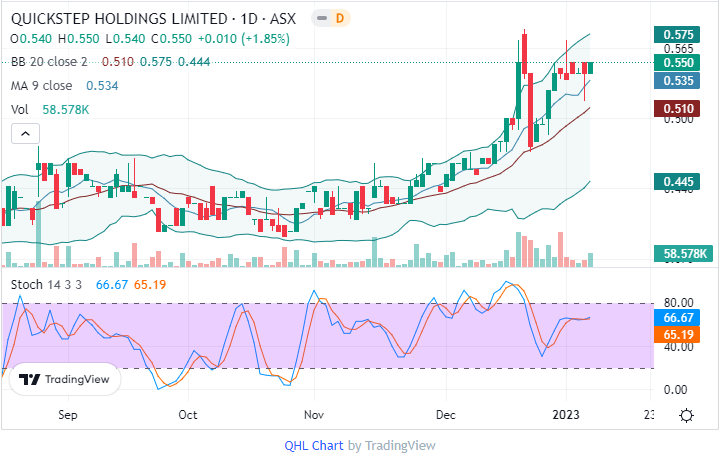Click the 0.575 upper band price label

(x=679, y=34)
